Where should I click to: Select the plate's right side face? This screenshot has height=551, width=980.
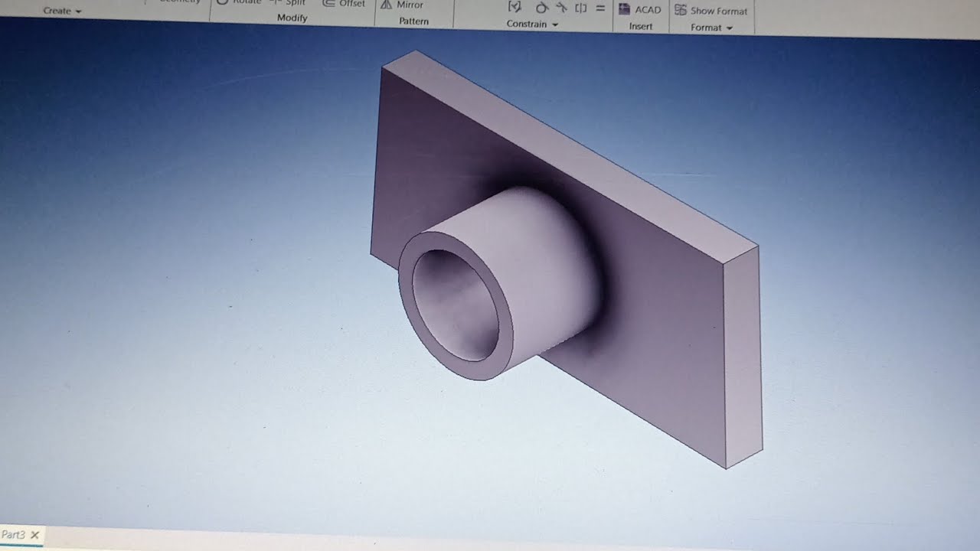coord(743,357)
